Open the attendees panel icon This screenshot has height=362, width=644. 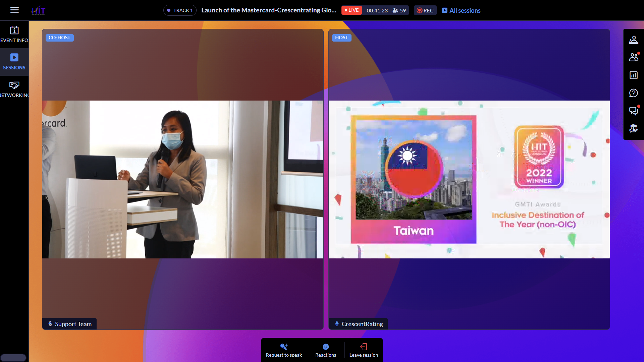633,57
